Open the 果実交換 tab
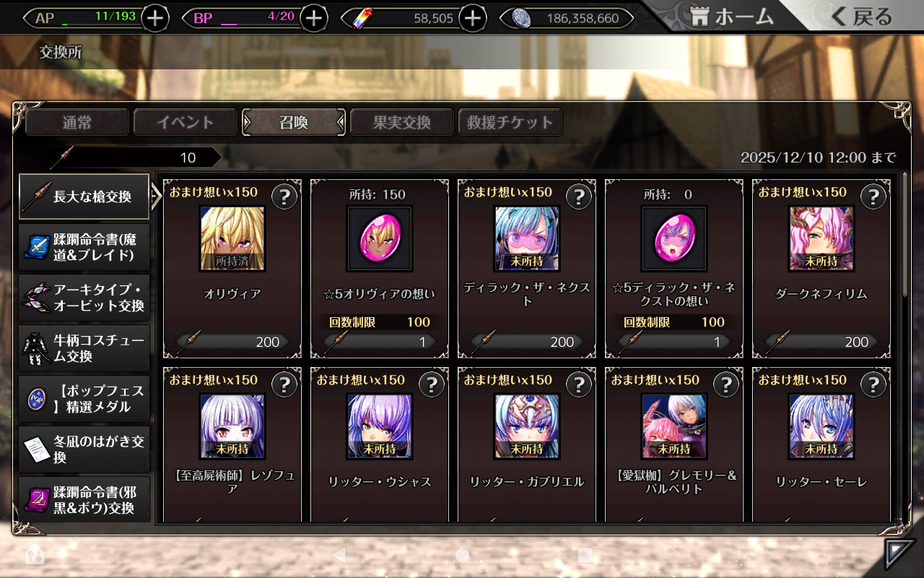The width and height of the screenshot is (924, 578). [x=402, y=122]
